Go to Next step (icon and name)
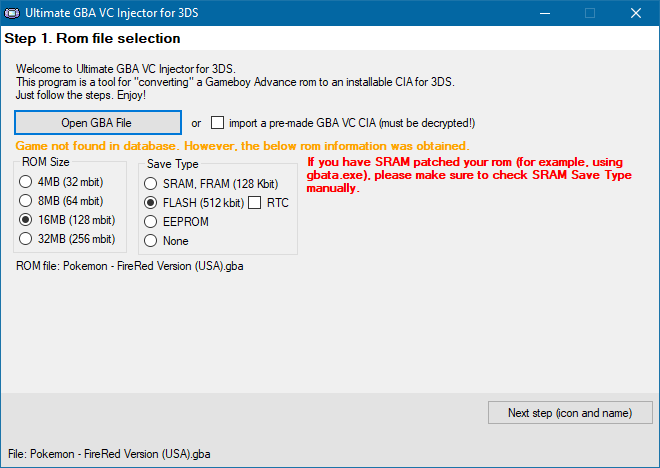 tap(570, 413)
